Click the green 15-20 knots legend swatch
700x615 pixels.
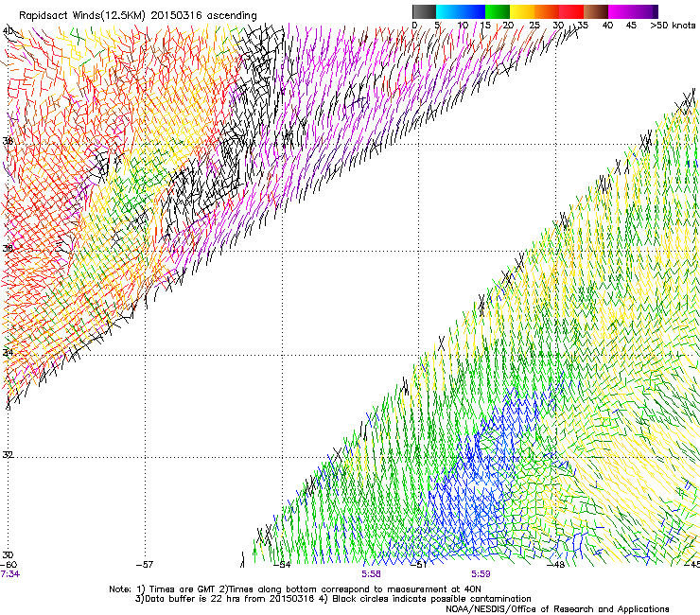pos(498,11)
